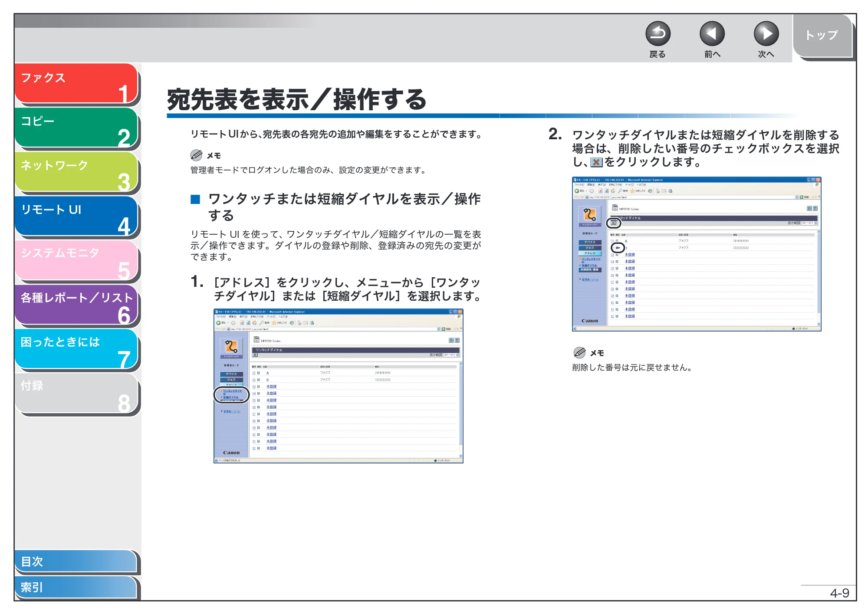
Task: Click the help ? icon in step 1 screenshot
Action: (x=457, y=340)
